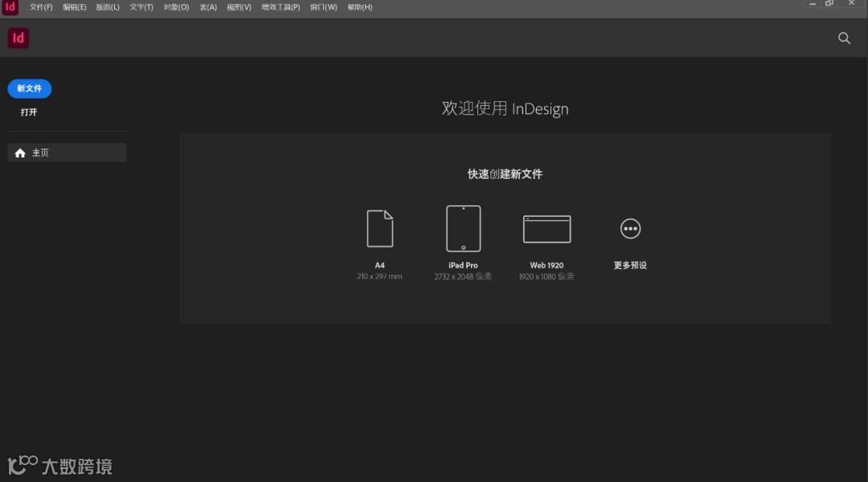Open the 编辑(E) menu
Screen dimensions: 868x482
(74, 7)
